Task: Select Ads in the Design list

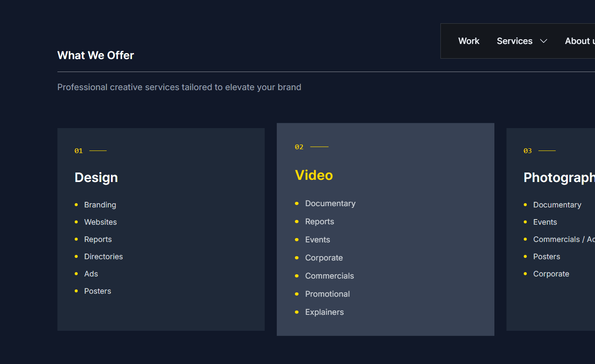Action: (91, 274)
